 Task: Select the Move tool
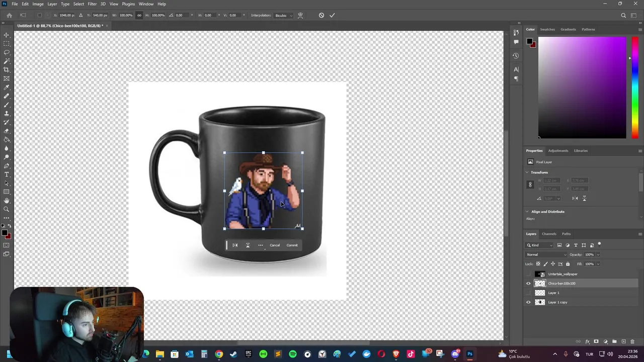pos(7,35)
